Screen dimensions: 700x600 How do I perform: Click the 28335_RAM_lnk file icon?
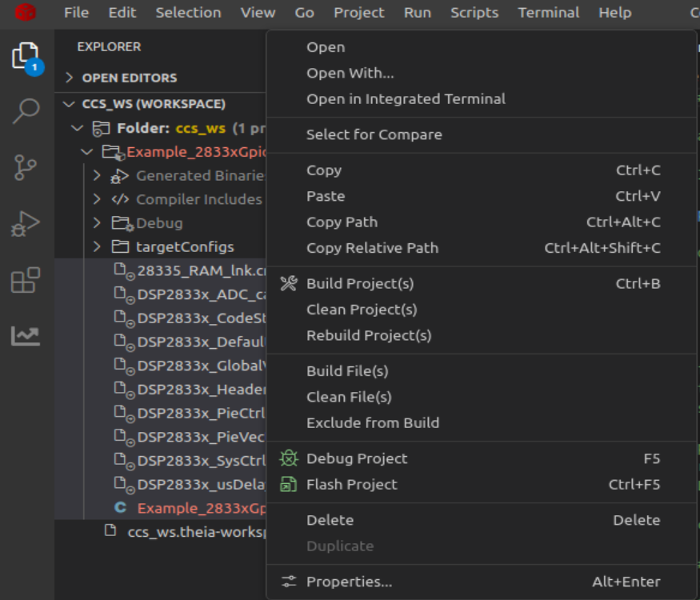[124, 271]
